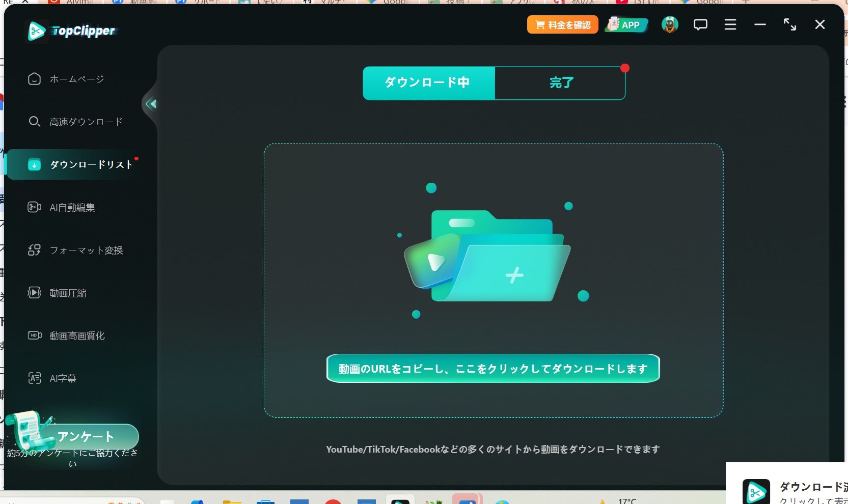
Task: Open 高速ダウンロード search item
Action: (x=86, y=122)
